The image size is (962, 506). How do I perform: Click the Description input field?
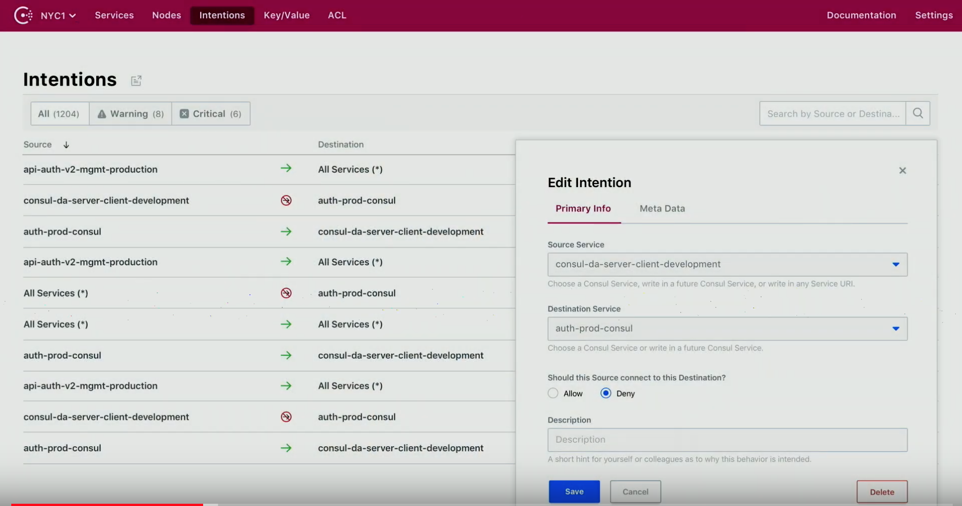click(x=727, y=440)
